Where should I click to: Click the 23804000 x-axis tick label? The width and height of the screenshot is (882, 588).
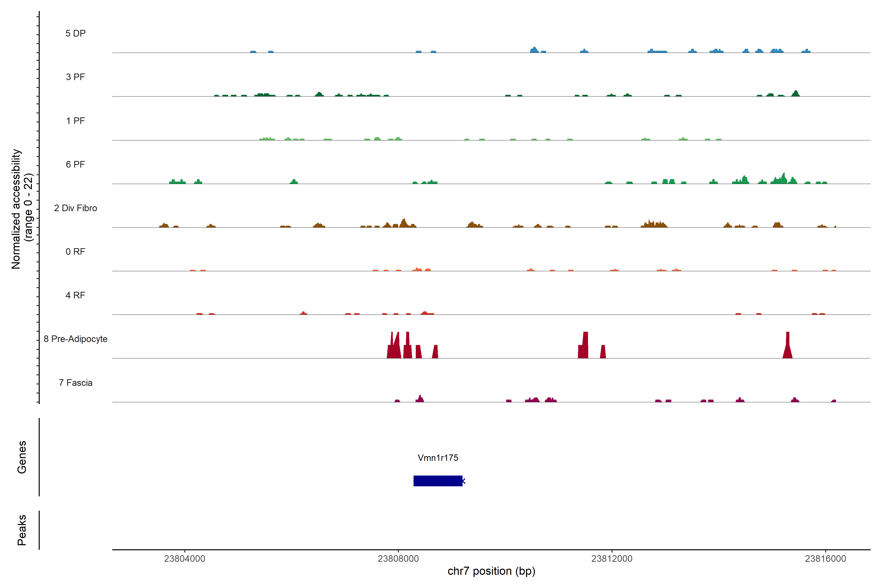coord(184,558)
